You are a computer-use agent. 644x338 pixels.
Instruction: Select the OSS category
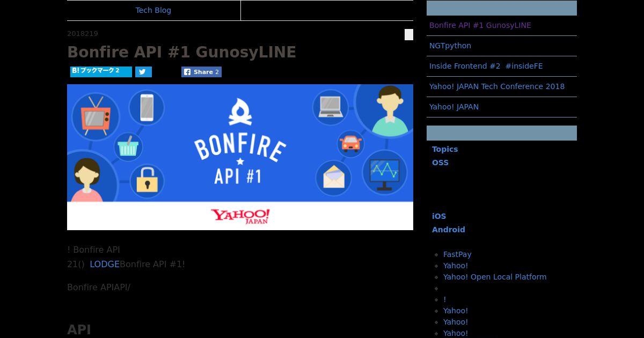pos(440,163)
